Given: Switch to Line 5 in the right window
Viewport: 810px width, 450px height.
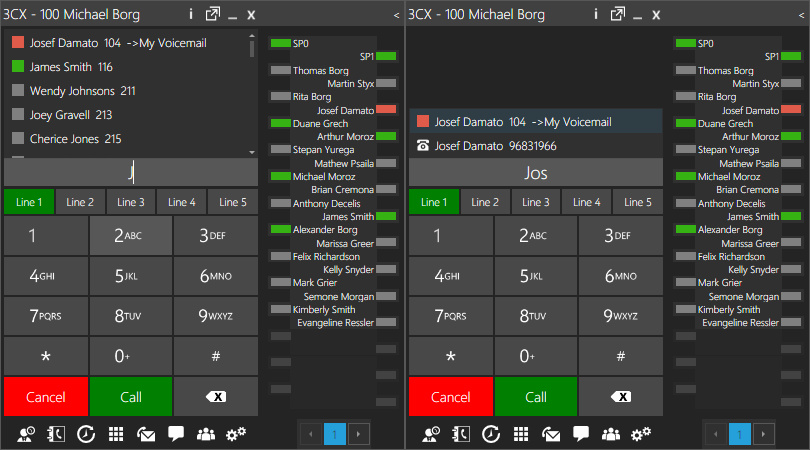Looking at the screenshot, I should pos(638,202).
